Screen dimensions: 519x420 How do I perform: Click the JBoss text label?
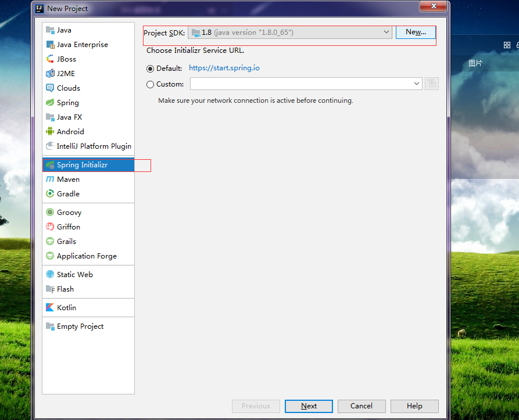click(66, 59)
